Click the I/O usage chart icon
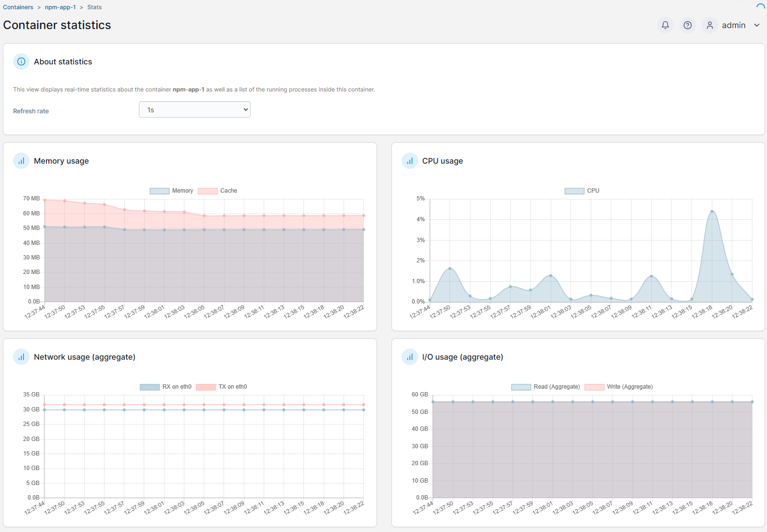This screenshot has width=767, height=532. coord(409,357)
